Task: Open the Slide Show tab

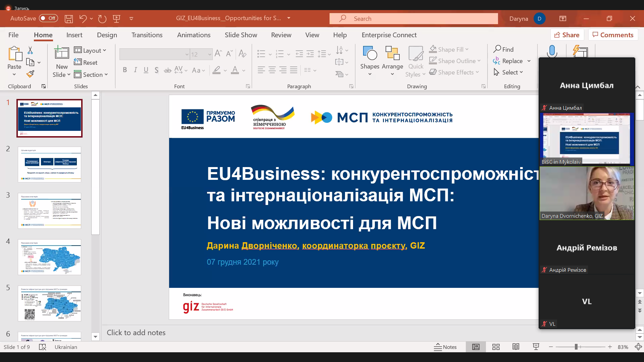Action: (x=241, y=35)
